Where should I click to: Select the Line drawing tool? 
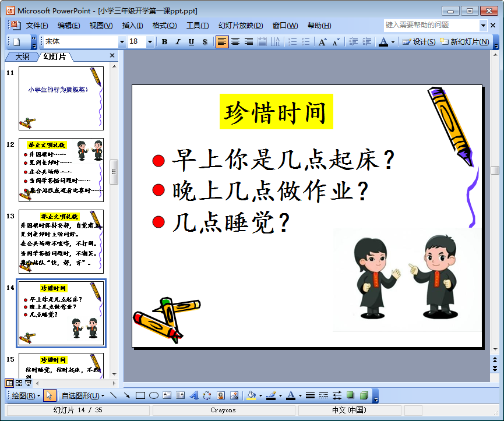(113, 395)
